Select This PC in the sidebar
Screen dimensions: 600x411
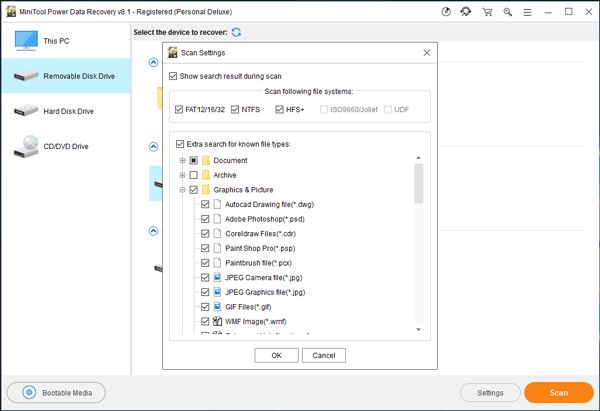[66, 41]
